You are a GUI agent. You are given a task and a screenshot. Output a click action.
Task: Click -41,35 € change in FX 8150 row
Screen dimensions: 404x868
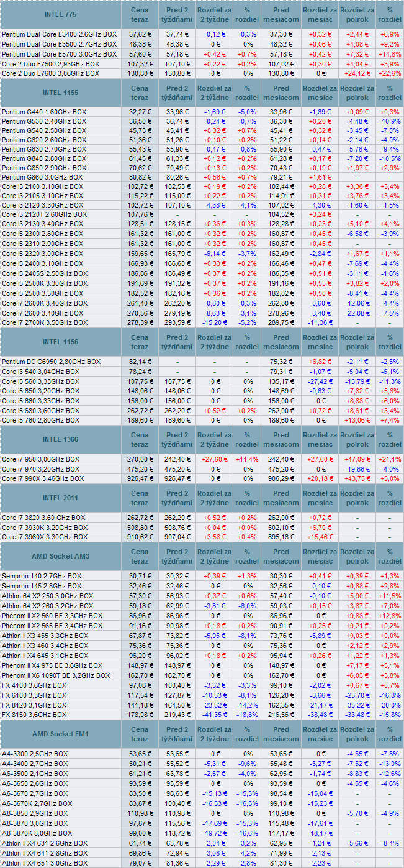[x=214, y=715]
